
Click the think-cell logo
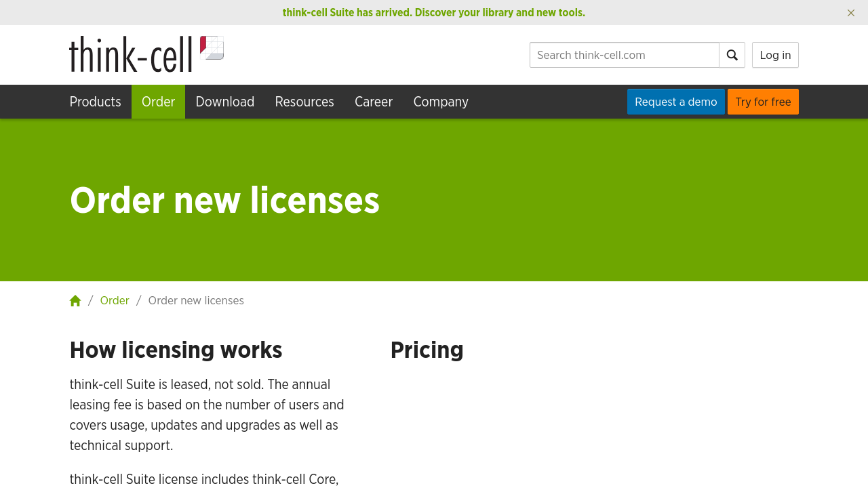pos(146,54)
